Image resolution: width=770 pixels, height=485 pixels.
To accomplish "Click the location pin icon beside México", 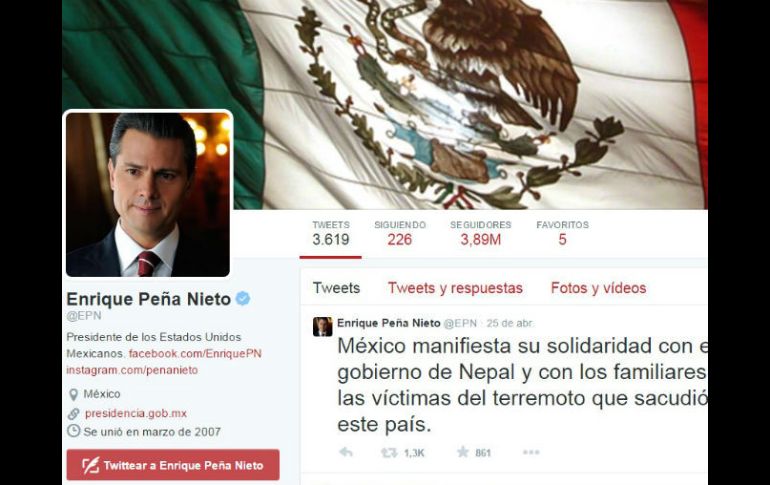I will pos(73,394).
